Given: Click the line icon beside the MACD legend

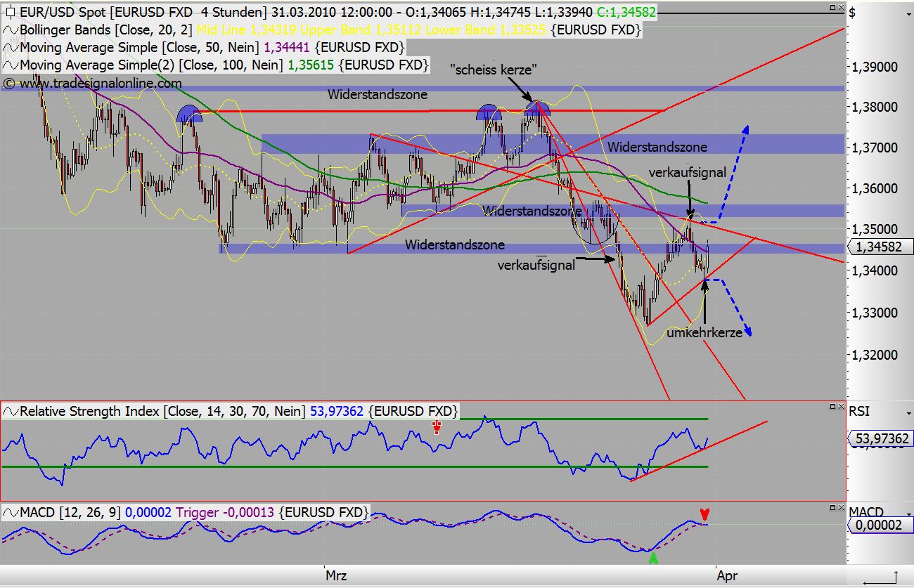Looking at the screenshot, I should (x=10, y=513).
